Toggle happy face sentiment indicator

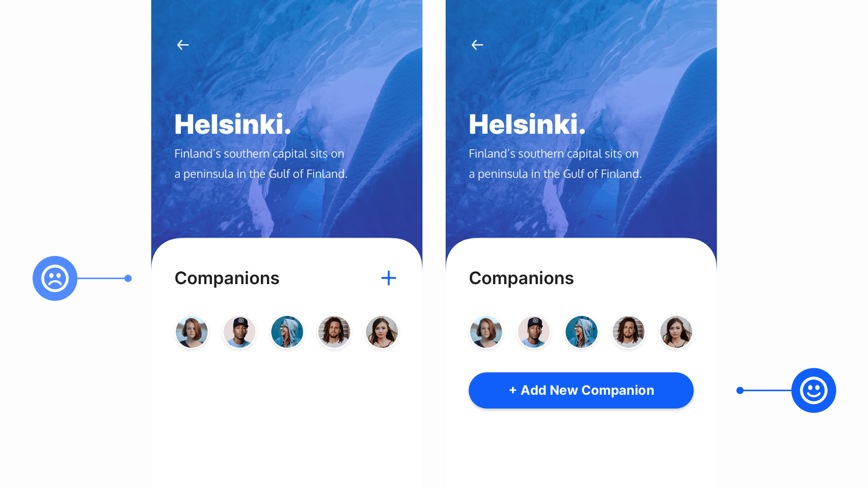coord(813,390)
